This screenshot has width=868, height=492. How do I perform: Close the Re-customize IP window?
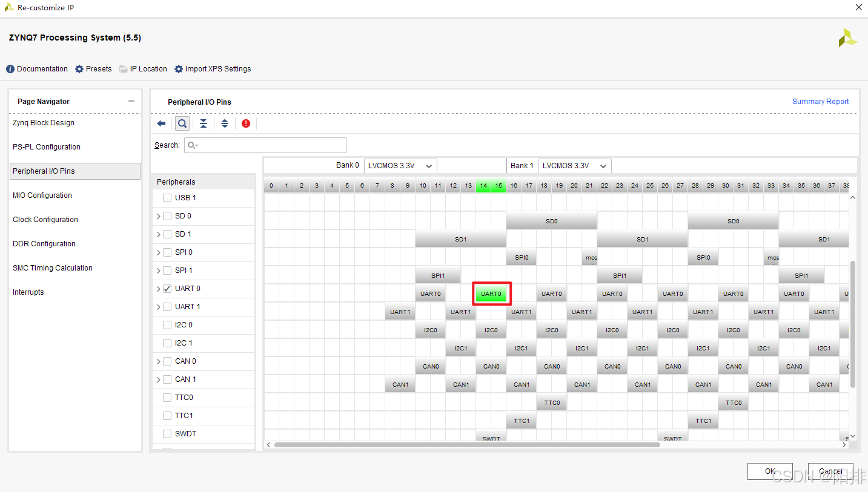coord(858,8)
